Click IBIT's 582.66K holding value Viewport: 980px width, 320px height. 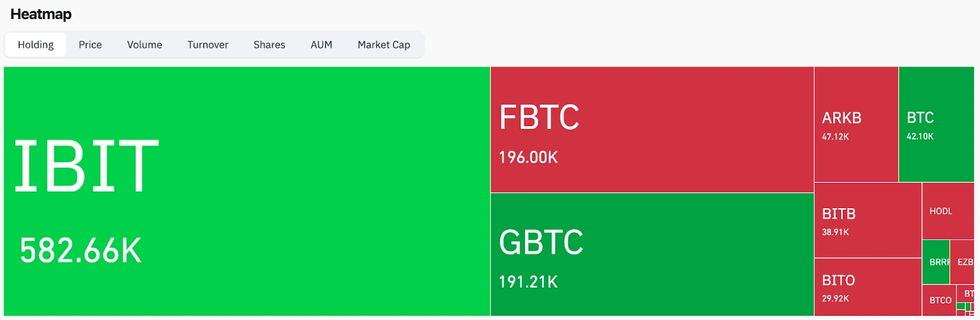pyautogui.click(x=81, y=250)
